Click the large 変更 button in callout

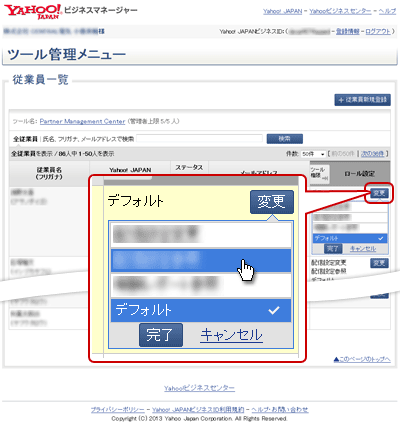point(272,202)
